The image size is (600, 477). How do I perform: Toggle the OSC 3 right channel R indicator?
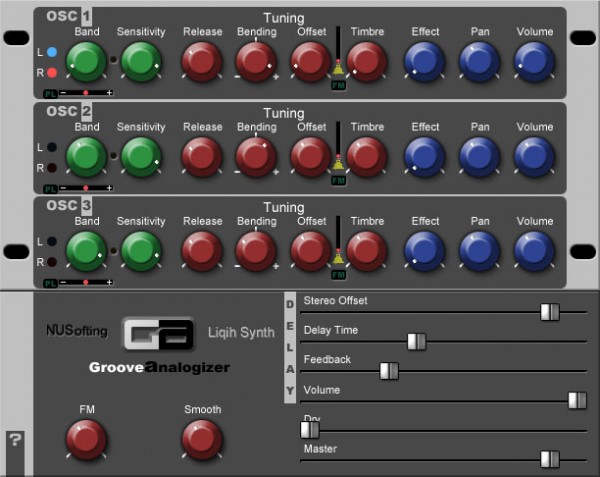(x=52, y=262)
